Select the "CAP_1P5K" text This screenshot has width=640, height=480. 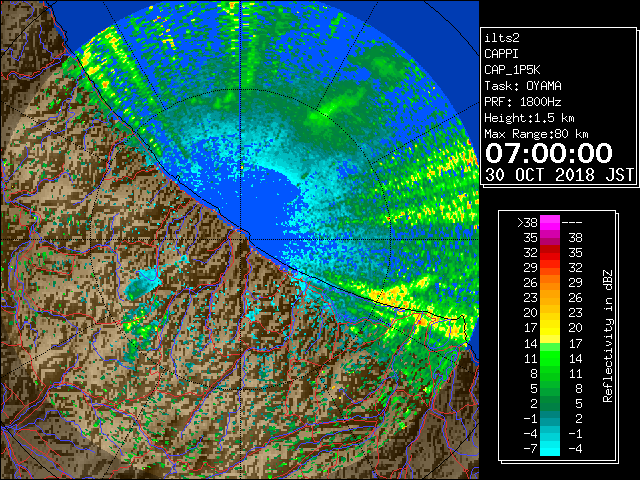point(512,70)
